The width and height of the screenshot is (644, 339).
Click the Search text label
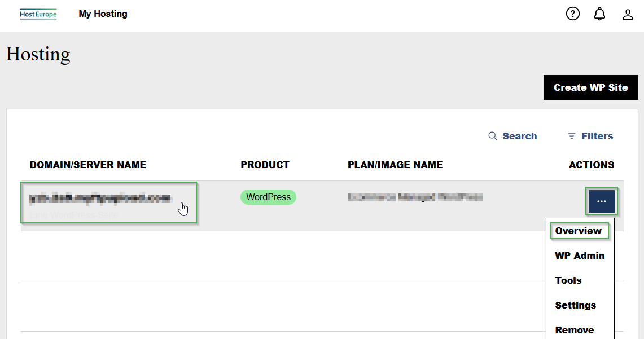[x=519, y=136]
